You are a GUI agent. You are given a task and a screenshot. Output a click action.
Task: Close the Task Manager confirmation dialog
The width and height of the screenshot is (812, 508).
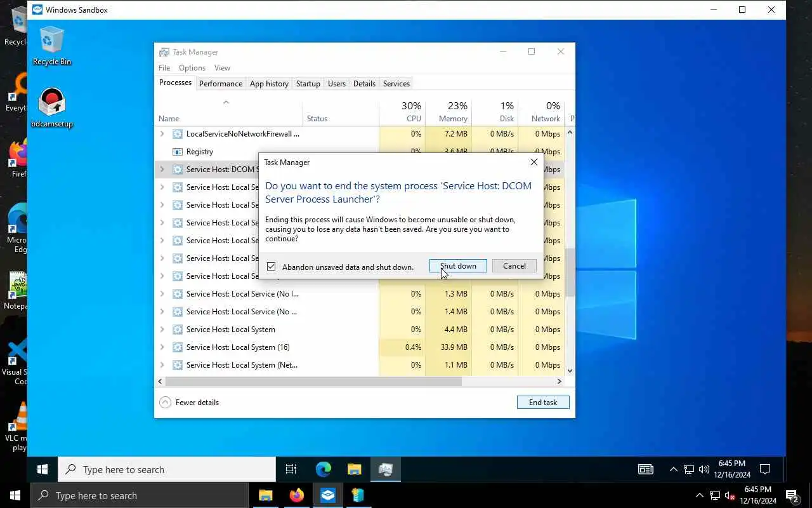pyautogui.click(x=534, y=162)
